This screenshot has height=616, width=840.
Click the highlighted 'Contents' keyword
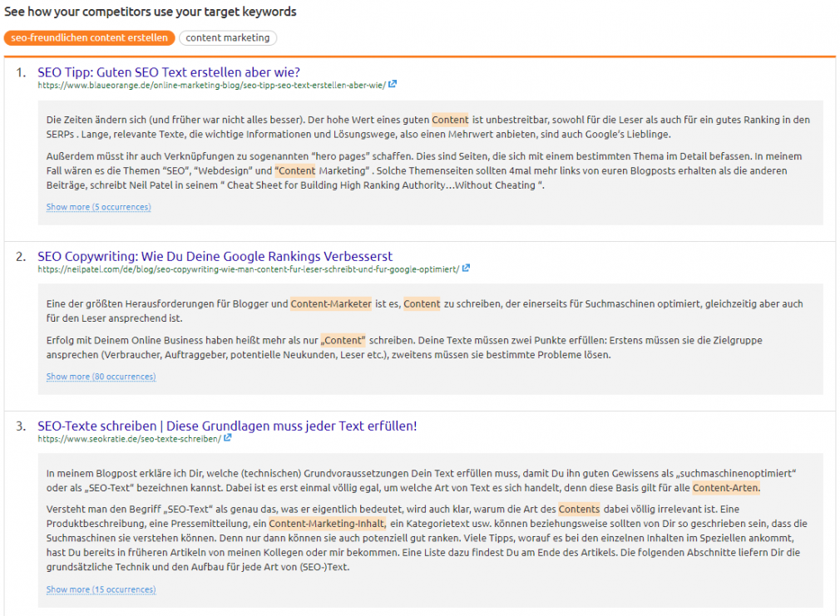point(579,510)
